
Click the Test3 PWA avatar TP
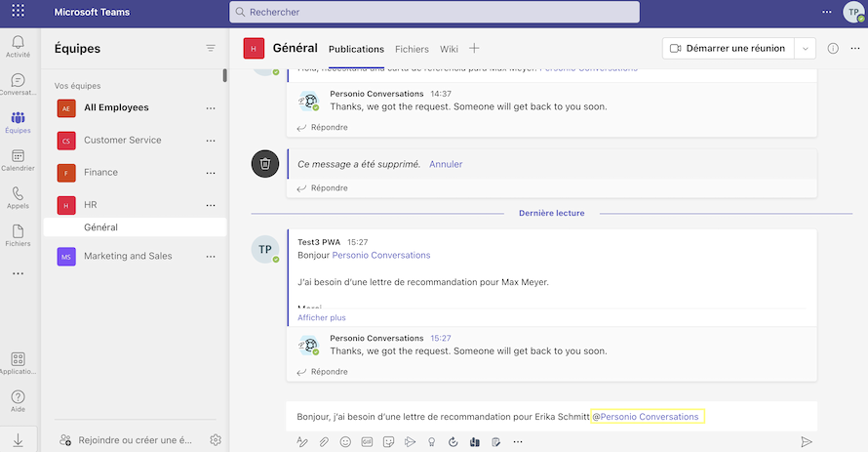tap(265, 249)
